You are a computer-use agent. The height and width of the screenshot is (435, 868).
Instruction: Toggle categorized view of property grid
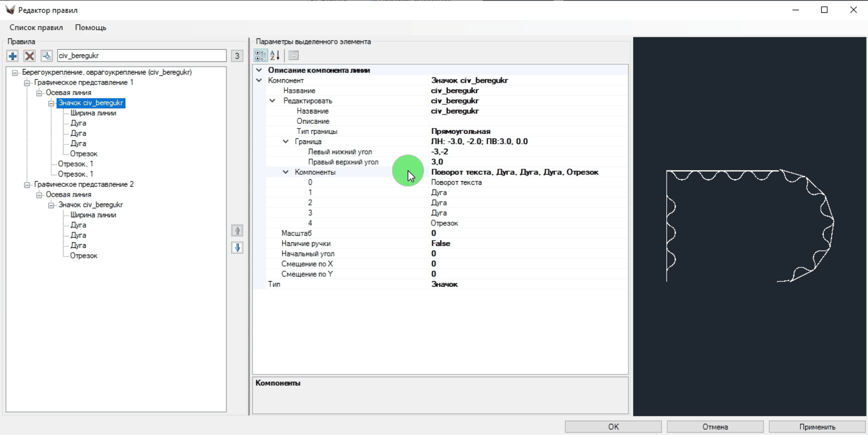pyautogui.click(x=261, y=56)
